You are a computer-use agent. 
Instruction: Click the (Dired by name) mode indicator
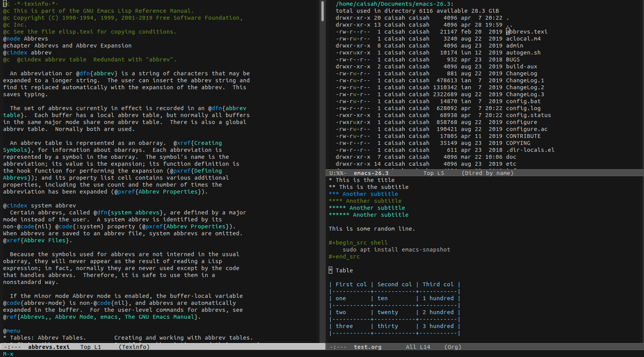[x=488, y=173]
